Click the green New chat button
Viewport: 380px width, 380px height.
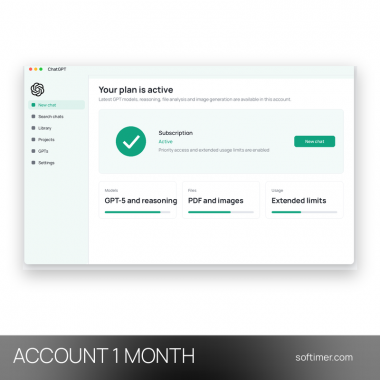314,141
